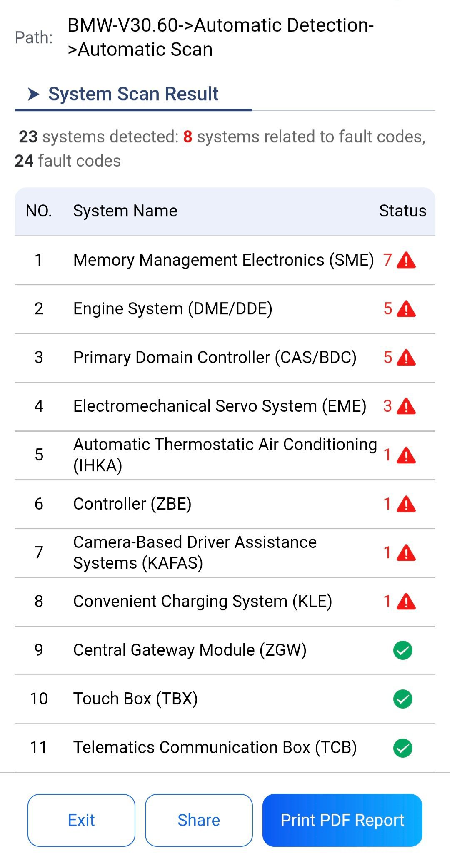Collapse the System Scan Result arrow
The image size is (450, 868).
34,94
